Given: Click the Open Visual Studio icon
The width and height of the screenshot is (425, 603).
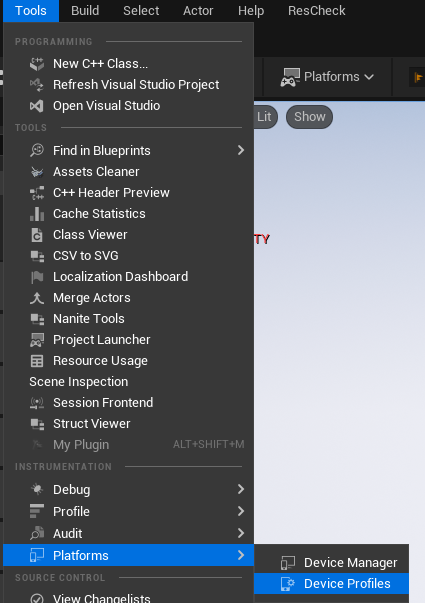Looking at the screenshot, I should pyautogui.click(x=37, y=106).
